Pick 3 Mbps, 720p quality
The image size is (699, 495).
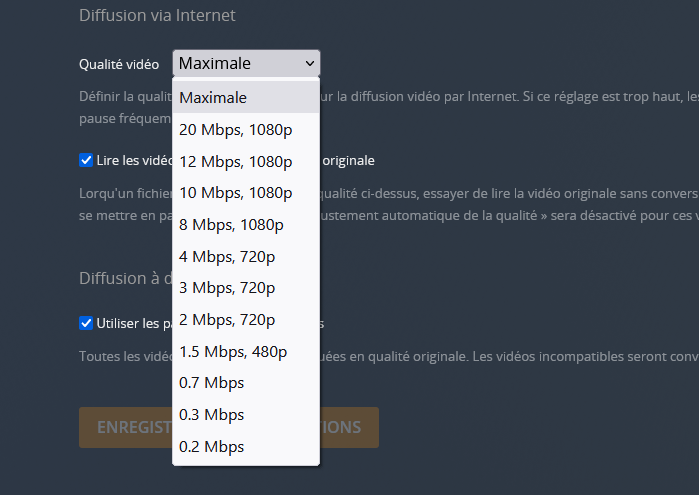tap(246, 288)
